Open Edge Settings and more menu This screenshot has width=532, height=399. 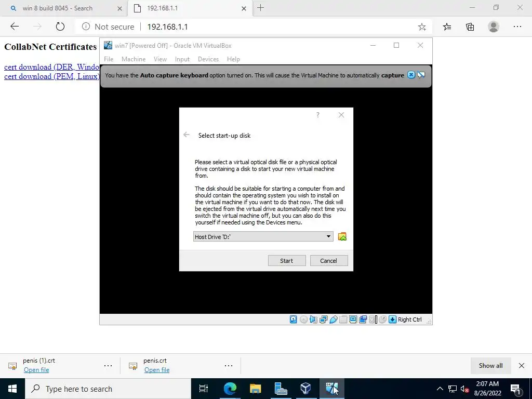(x=517, y=26)
